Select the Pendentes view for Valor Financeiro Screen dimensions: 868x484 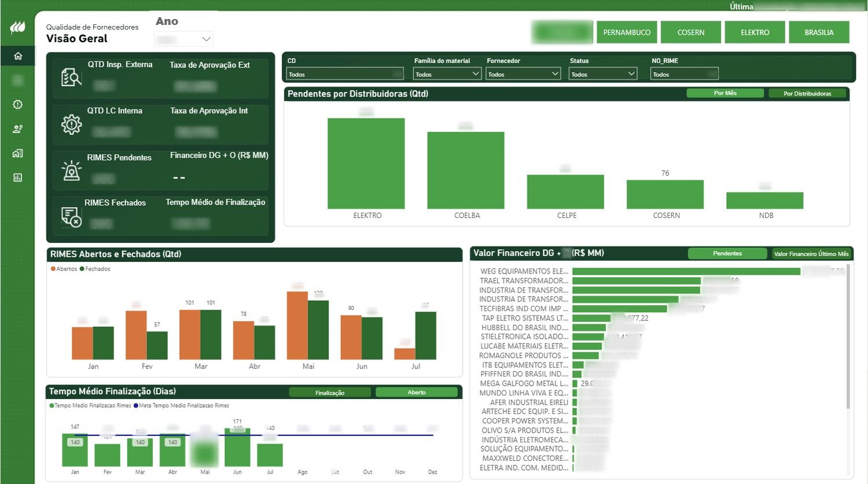[x=727, y=253]
